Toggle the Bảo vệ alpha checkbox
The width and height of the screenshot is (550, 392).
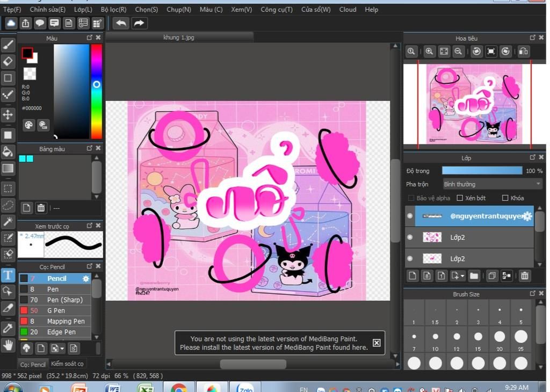click(411, 198)
